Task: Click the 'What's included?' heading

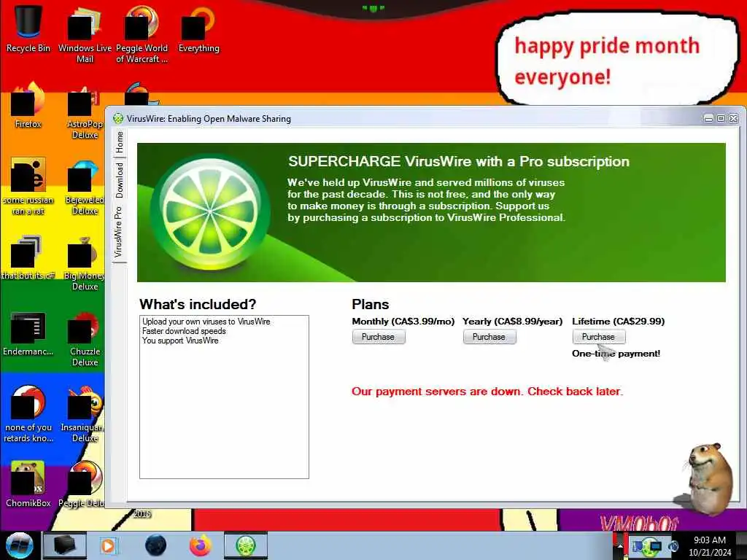Action: (x=198, y=304)
